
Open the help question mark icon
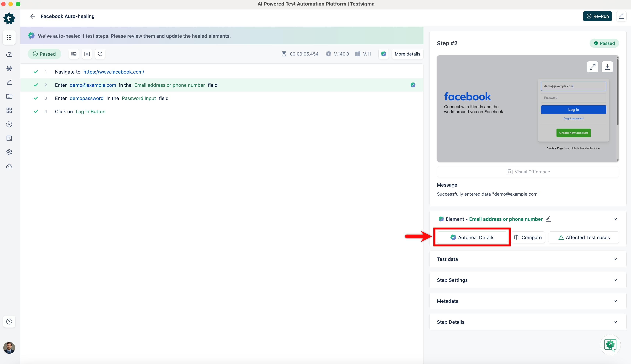[x=9, y=322]
